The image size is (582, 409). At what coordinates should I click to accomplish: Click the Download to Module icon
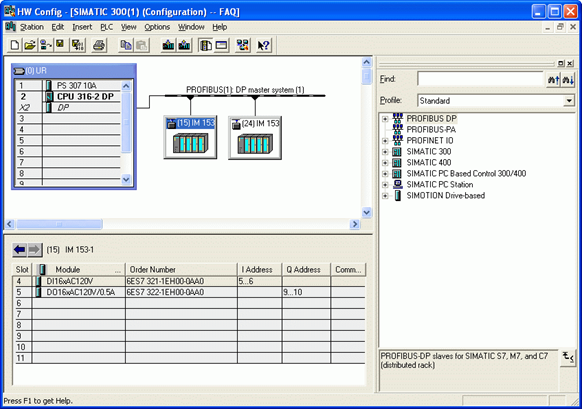point(168,45)
